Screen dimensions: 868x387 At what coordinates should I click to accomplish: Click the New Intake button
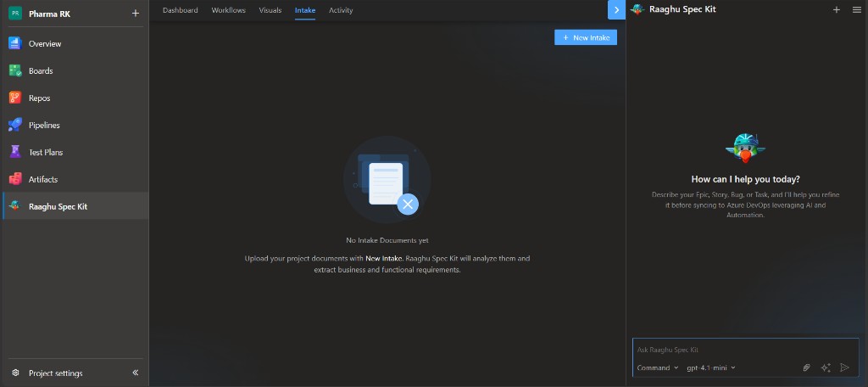pyautogui.click(x=586, y=37)
